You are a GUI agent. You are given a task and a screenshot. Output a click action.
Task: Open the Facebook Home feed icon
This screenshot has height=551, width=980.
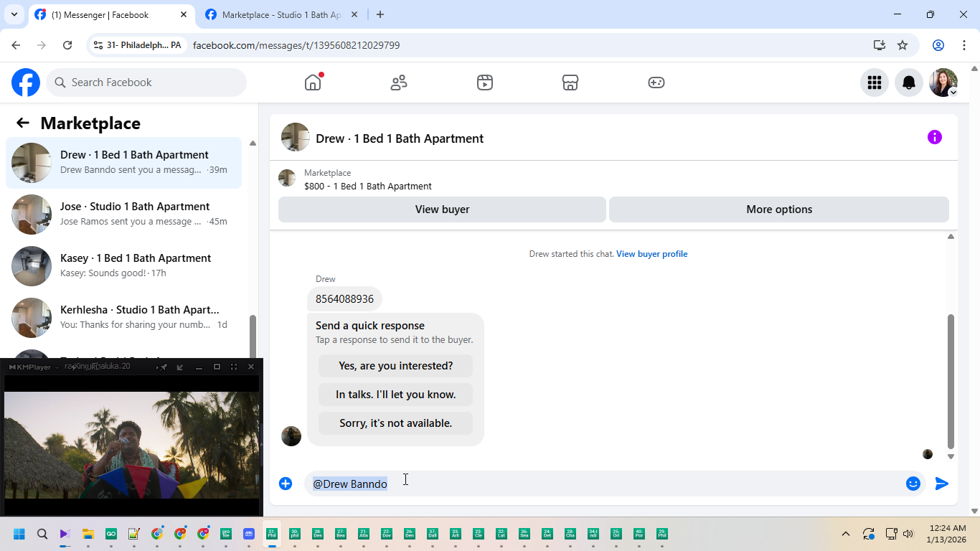[x=313, y=83]
